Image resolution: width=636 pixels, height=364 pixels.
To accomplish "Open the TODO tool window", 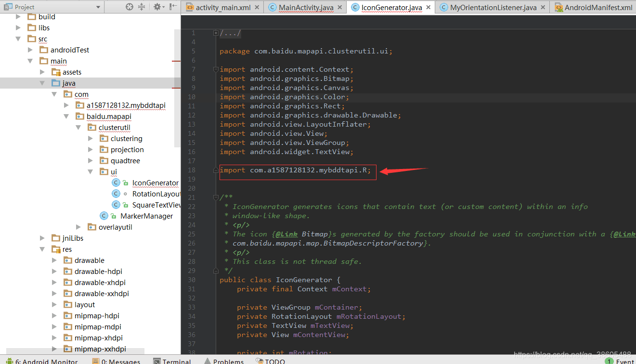I will [x=271, y=361].
